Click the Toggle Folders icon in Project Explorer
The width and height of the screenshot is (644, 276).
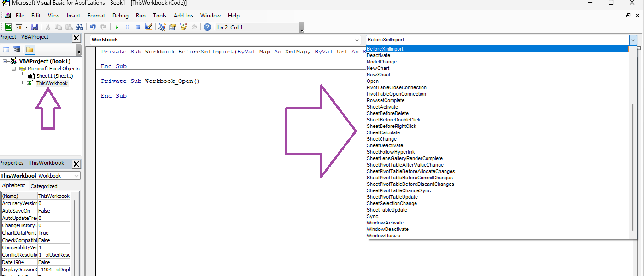pos(29,50)
